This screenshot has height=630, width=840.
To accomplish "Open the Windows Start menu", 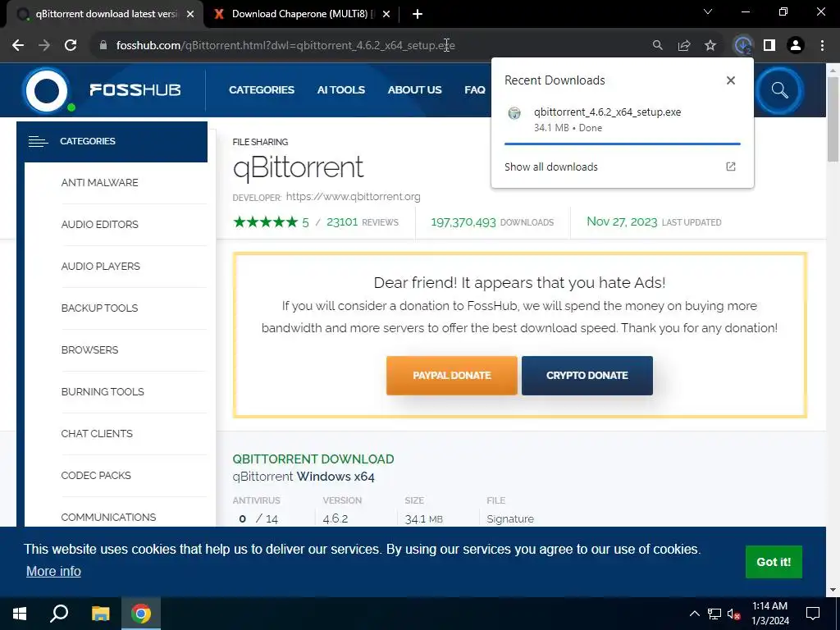I will [20, 614].
